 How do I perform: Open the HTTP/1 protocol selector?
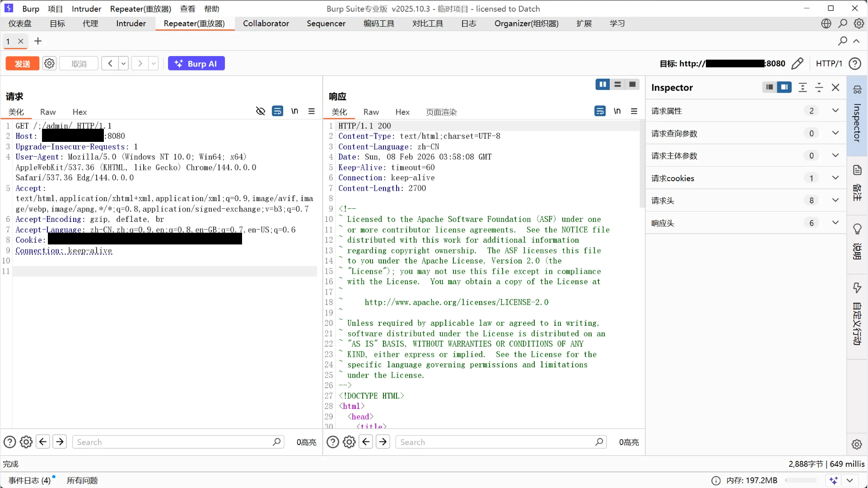point(829,64)
